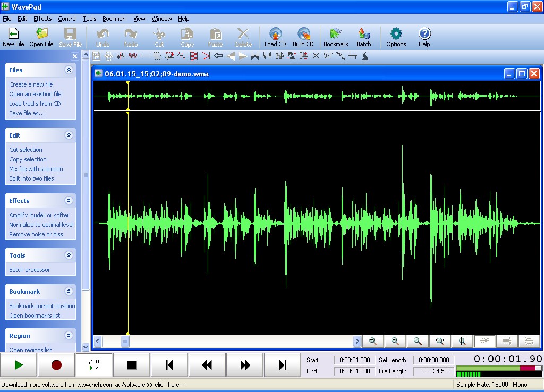Click the X icon in effects toolbar

[x=316, y=56]
